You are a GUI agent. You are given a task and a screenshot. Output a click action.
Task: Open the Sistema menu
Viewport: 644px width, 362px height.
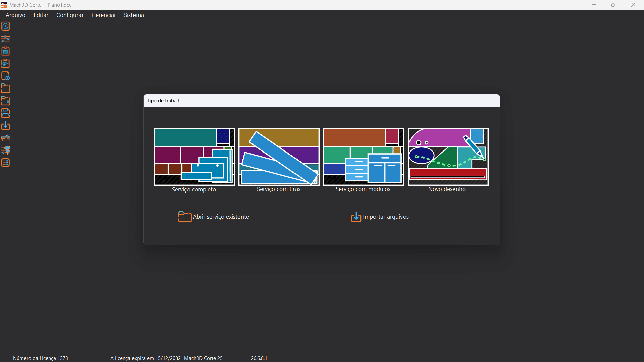click(134, 15)
